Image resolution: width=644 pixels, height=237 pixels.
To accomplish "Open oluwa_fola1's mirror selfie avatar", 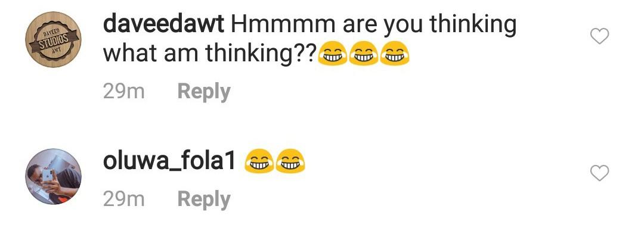I will (54, 176).
